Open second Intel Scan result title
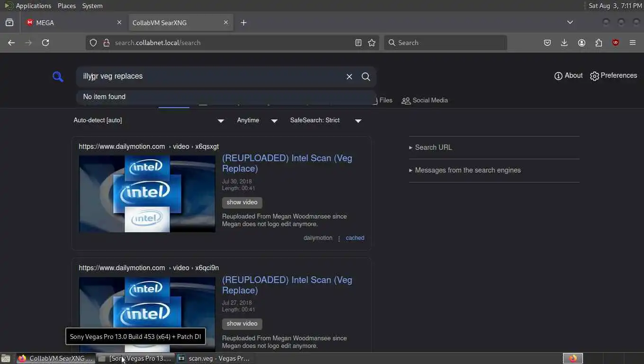The width and height of the screenshot is (644, 364). [x=287, y=285]
